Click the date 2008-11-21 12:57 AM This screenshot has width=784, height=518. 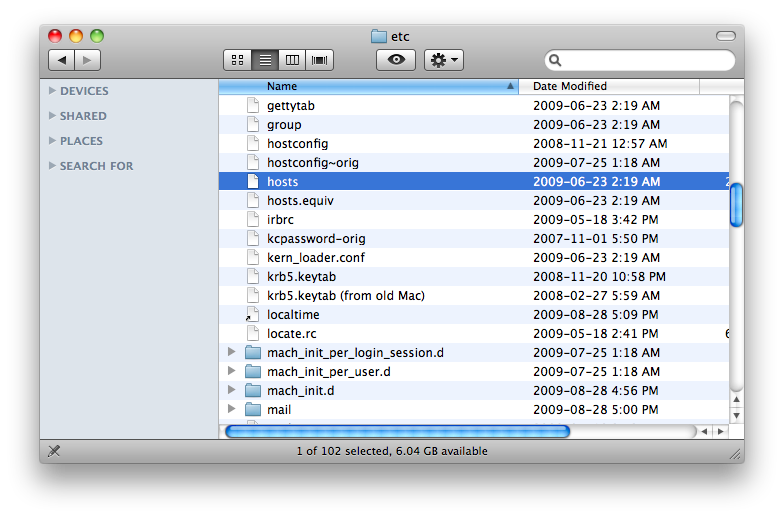click(600, 144)
